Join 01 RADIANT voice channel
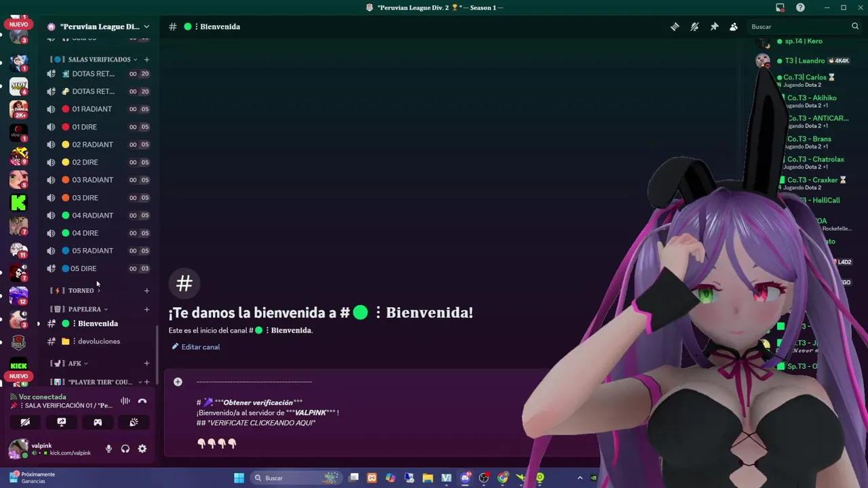This screenshot has width=868, height=488. click(99, 109)
